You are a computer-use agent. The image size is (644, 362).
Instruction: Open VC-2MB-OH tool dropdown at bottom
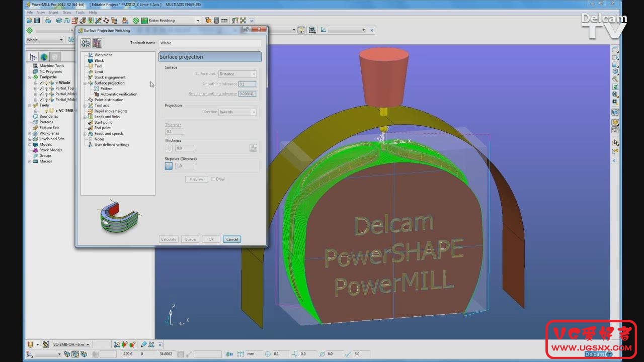click(x=88, y=344)
